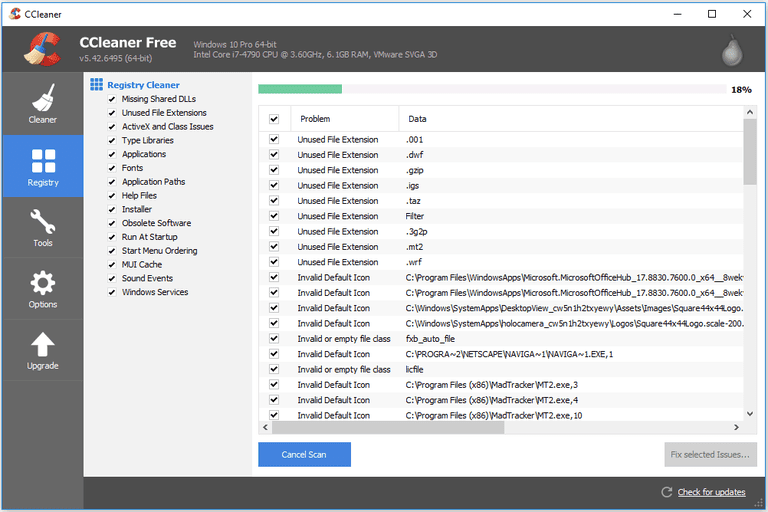This screenshot has height=512, width=768.
Task: Click the scroll down arrow of results list
Action: click(749, 413)
